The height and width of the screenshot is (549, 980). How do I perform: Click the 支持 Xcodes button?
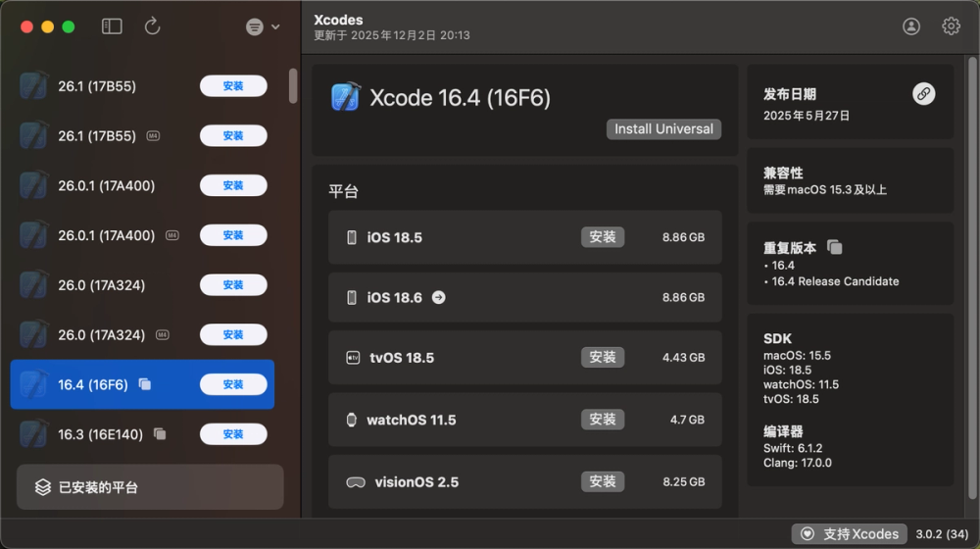pyautogui.click(x=850, y=534)
